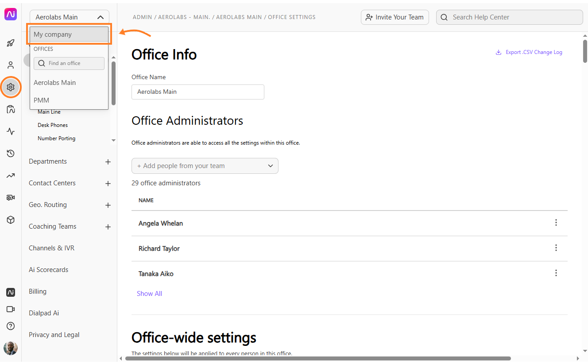588x364 pixels.
Task: Click Export .CSV Change Log link
Action: 534,52
